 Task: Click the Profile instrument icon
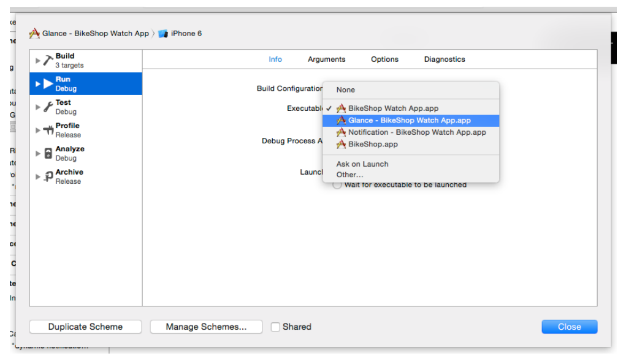pyautogui.click(x=48, y=130)
